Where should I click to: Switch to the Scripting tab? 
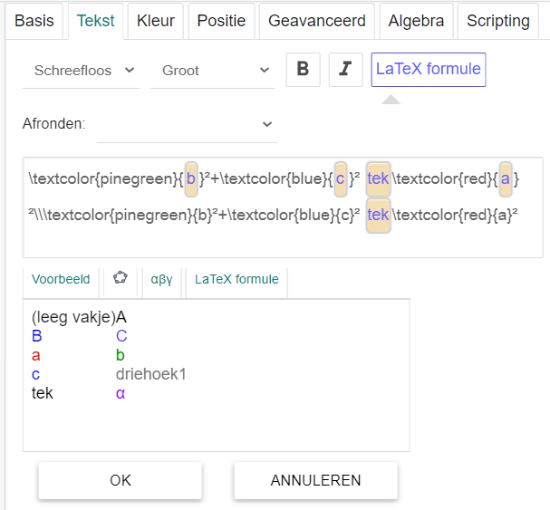[498, 21]
